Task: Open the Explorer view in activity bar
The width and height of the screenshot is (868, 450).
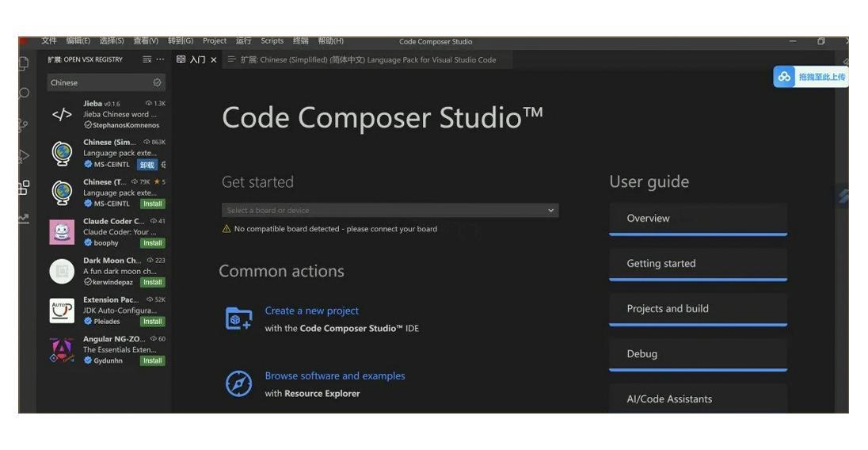Action: [x=25, y=63]
